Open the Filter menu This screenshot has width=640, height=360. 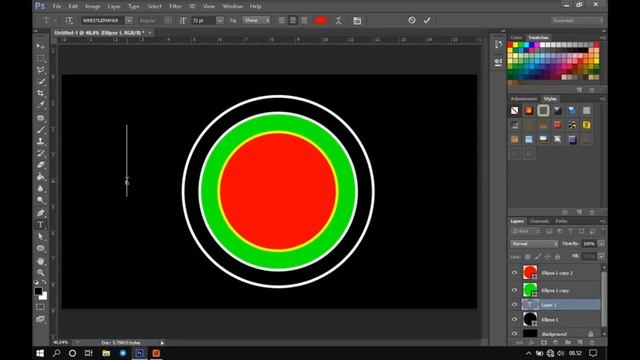click(x=175, y=6)
